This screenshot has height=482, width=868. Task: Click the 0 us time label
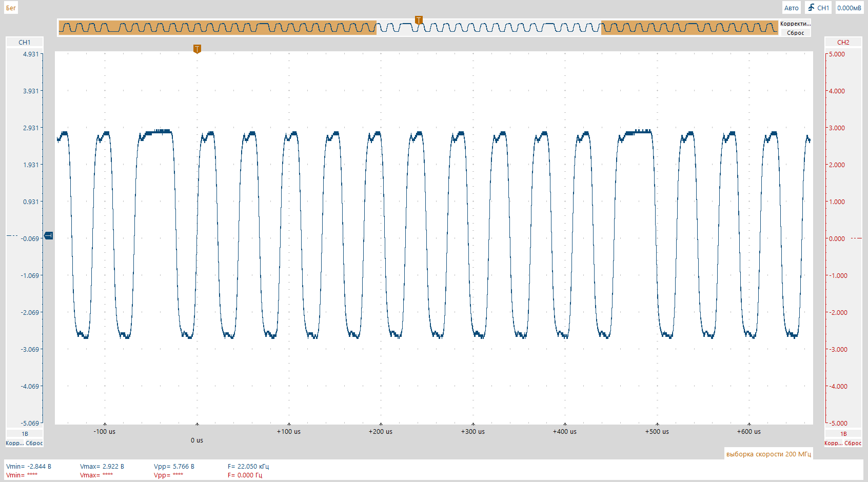[197, 440]
